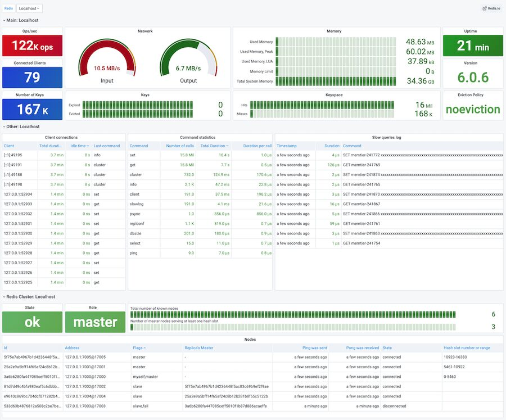Click the master Role tile

pyautogui.click(x=94, y=322)
